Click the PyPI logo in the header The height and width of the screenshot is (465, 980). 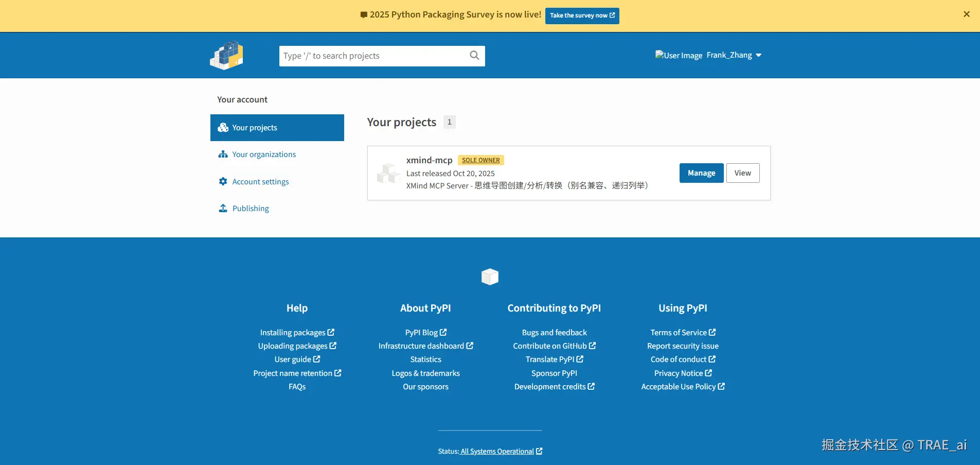pos(226,55)
